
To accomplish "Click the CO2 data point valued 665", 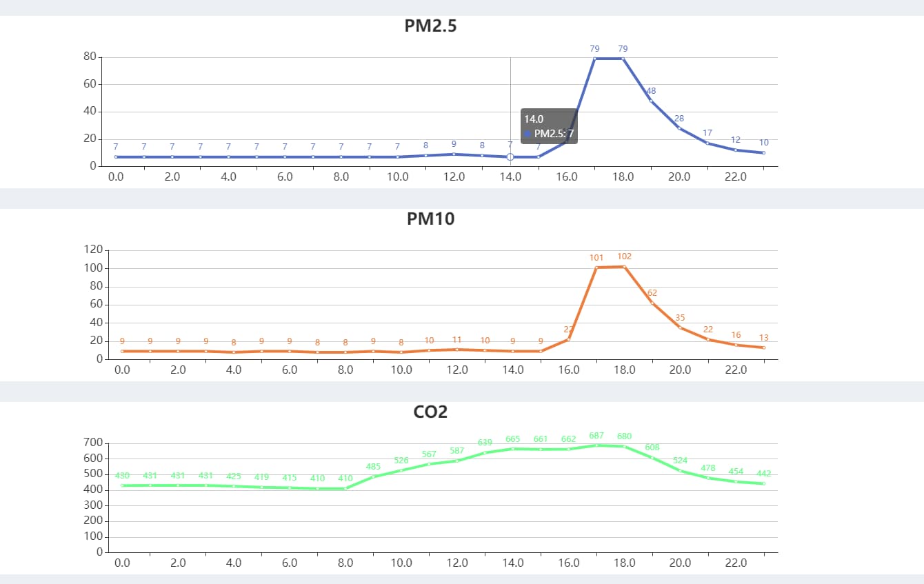I will pyautogui.click(x=513, y=449).
